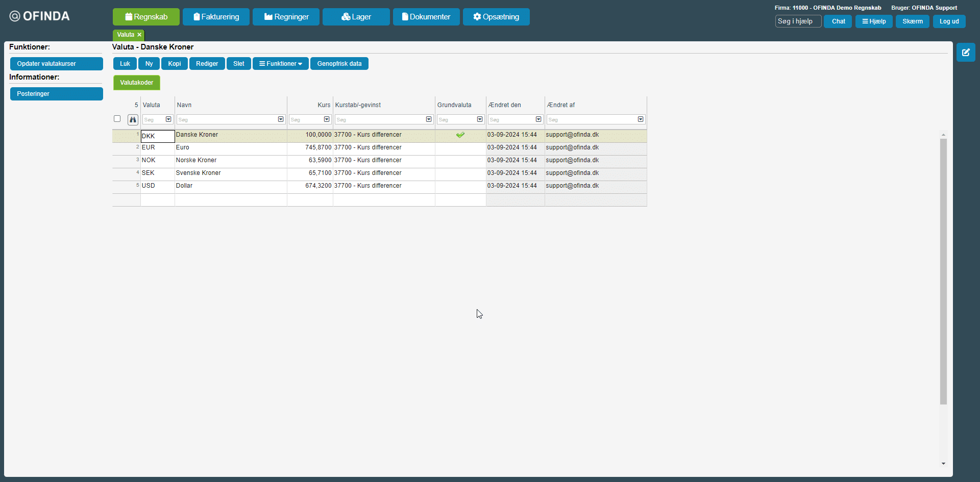Click the binoculars search icon in grid

(133, 120)
